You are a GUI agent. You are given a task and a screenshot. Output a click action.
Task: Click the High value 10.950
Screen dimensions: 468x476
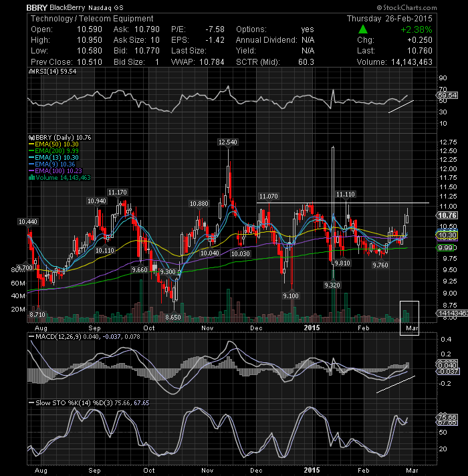(x=89, y=40)
